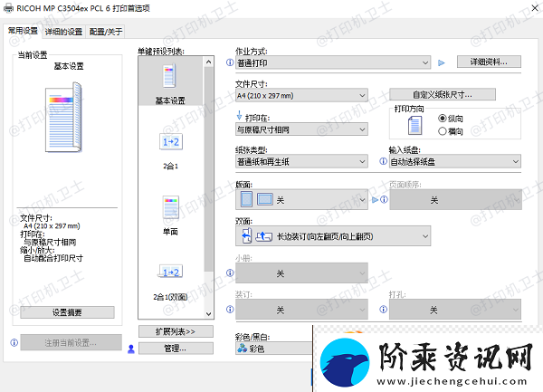Screen dimensions: 543x392
Task: Click blue play arrow next to 作业方式
Action: (442, 63)
